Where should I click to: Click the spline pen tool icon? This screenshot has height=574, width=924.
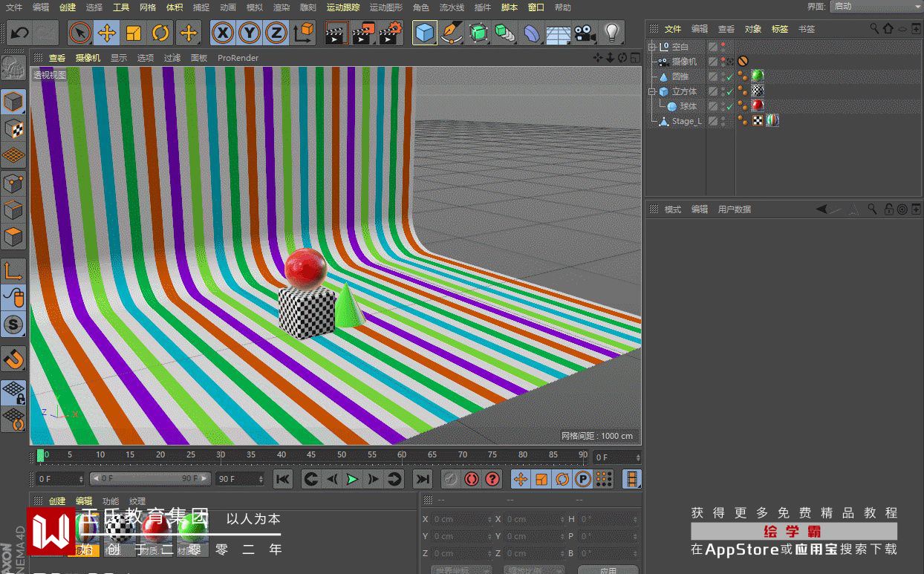tap(451, 33)
